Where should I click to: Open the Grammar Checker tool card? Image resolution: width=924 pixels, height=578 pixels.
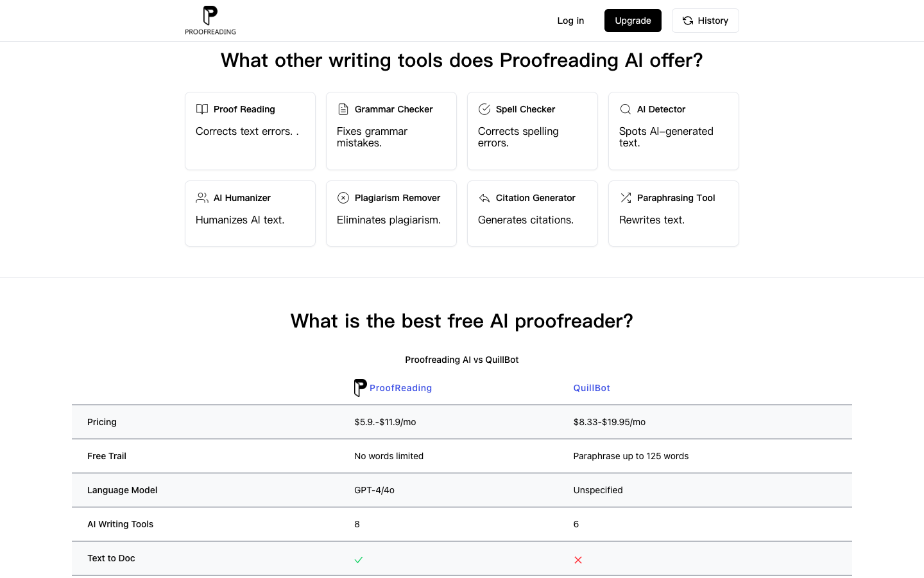click(x=391, y=131)
